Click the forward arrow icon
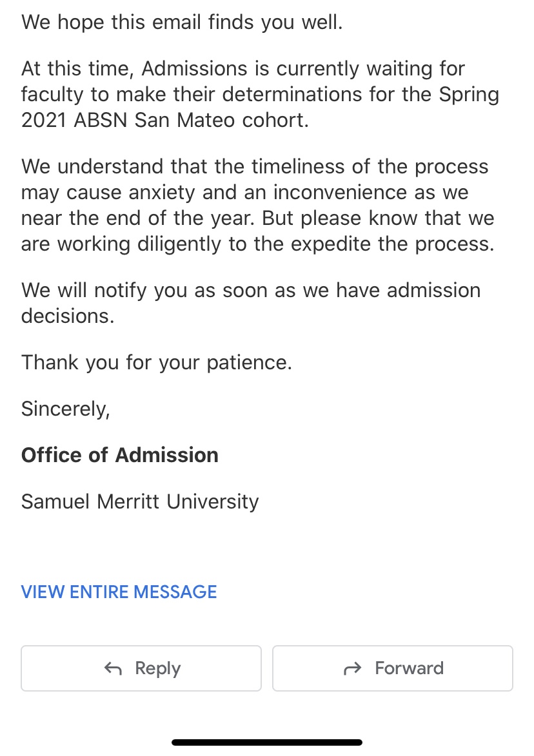Viewport: 534px width, 756px height. click(x=353, y=668)
